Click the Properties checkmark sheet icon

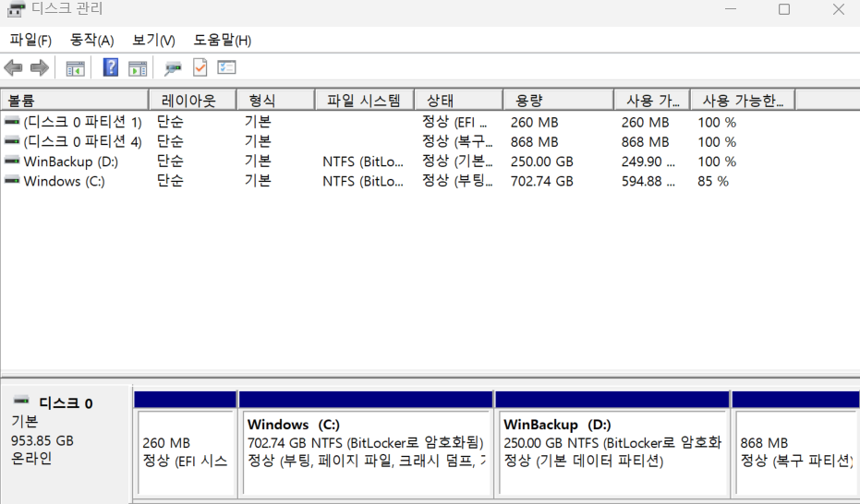pyautogui.click(x=200, y=67)
